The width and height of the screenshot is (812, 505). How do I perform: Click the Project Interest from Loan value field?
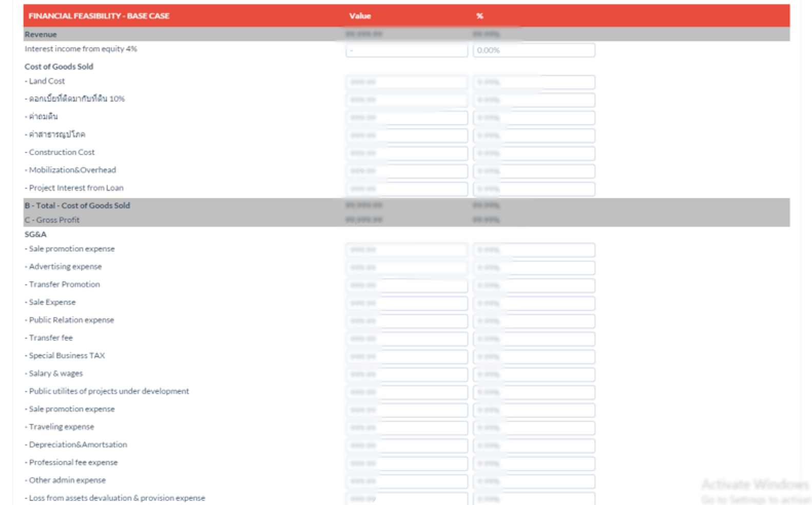tap(407, 189)
